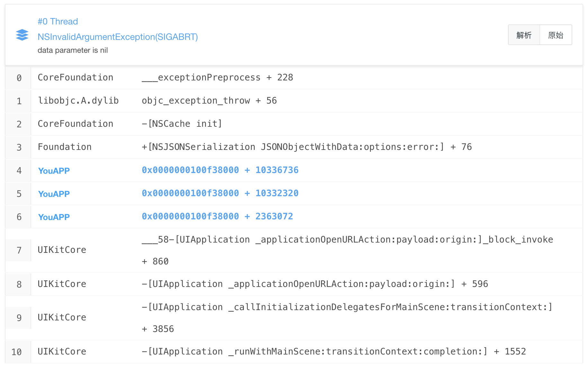Open the #0 Thread heading link

coord(58,22)
